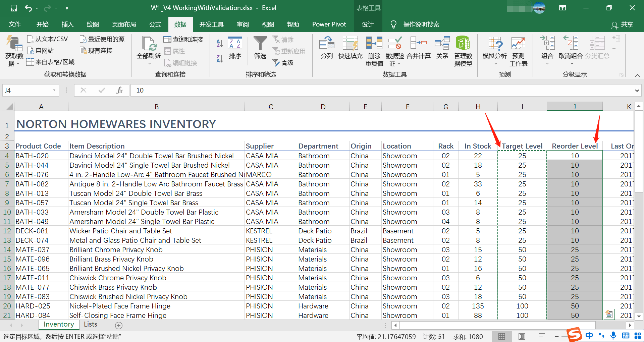Open the Forecast Sheet tool
Image resolution: width=644 pixels, height=342 pixels.
[518, 44]
